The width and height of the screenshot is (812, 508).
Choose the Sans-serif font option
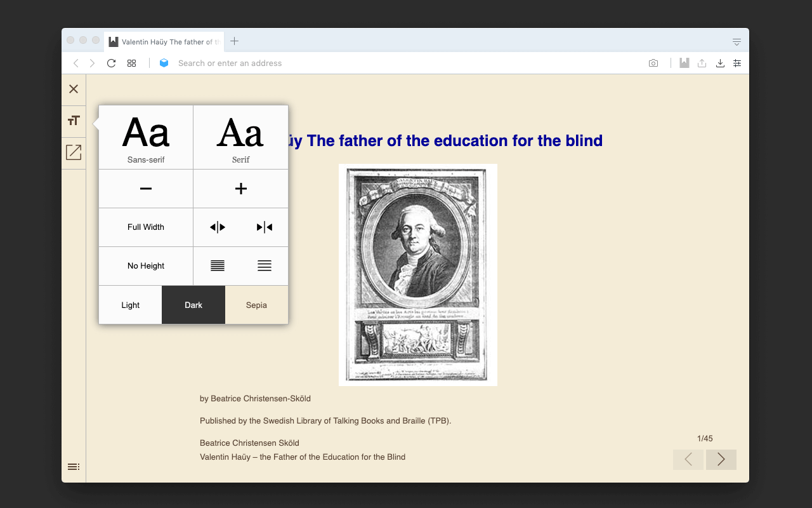[x=146, y=137]
